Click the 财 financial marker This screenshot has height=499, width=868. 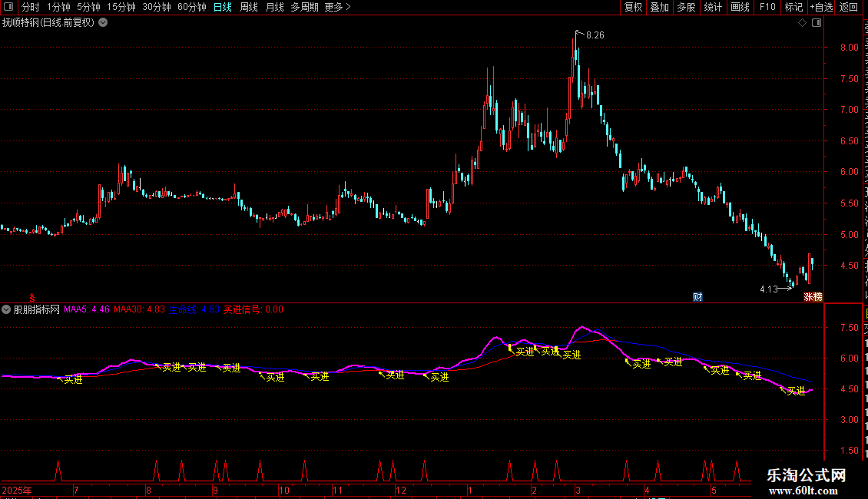click(697, 297)
